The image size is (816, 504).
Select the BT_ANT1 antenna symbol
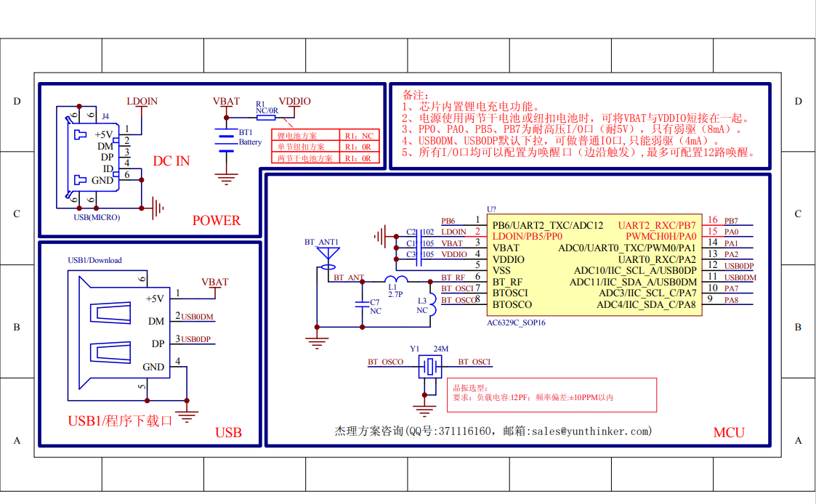pyautogui.click(x=328, y=253)
